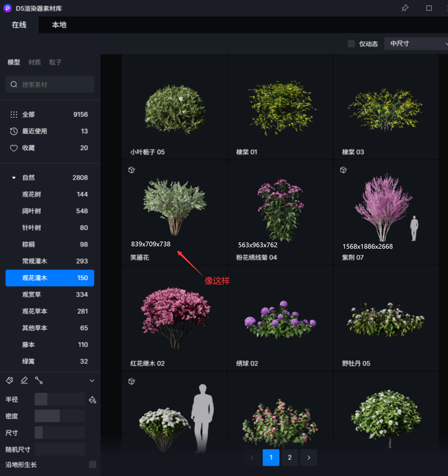Click the 3D cube icon on 紫荆 07
The height and width of the screenshot is (476, 448).
(x=343, y=170)
